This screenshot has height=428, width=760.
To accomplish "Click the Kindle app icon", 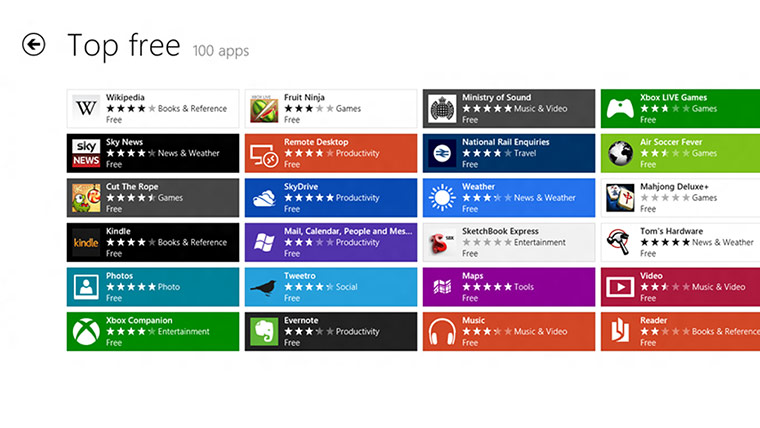I will pyautogui.click(x=86, y=242).
